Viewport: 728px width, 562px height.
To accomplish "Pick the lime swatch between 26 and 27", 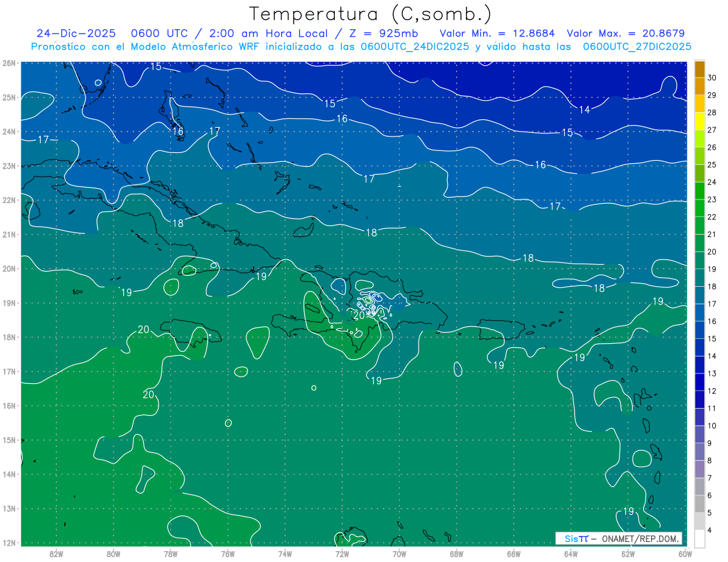I will 699,139.
